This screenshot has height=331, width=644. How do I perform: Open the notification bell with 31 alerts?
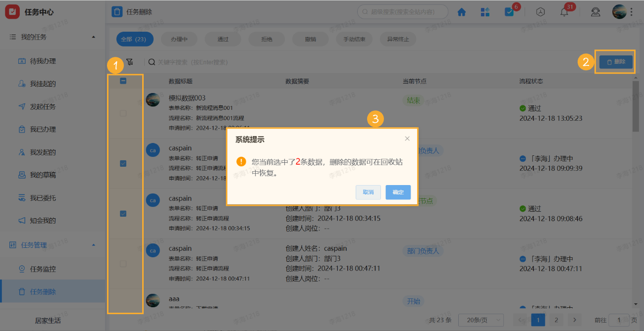tap(564, 11)
